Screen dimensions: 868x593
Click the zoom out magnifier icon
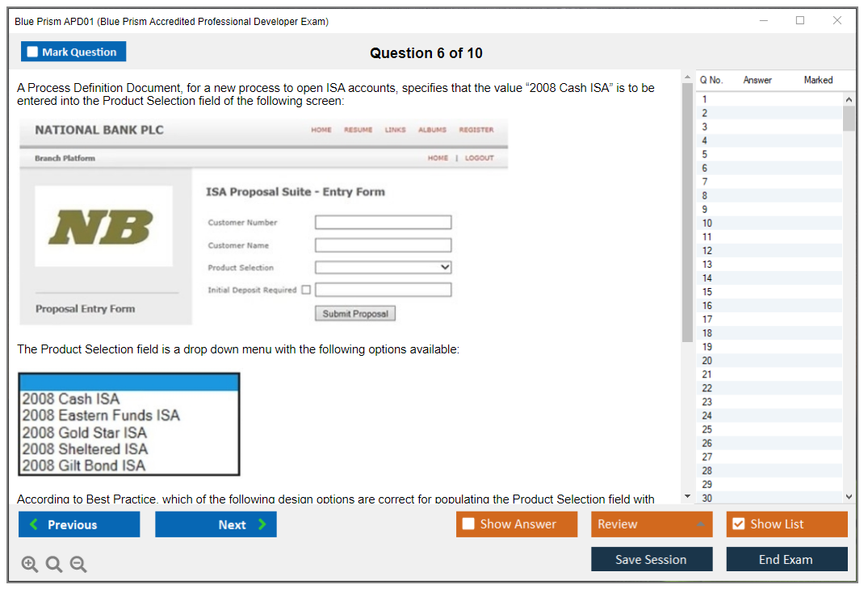(78, 565)
